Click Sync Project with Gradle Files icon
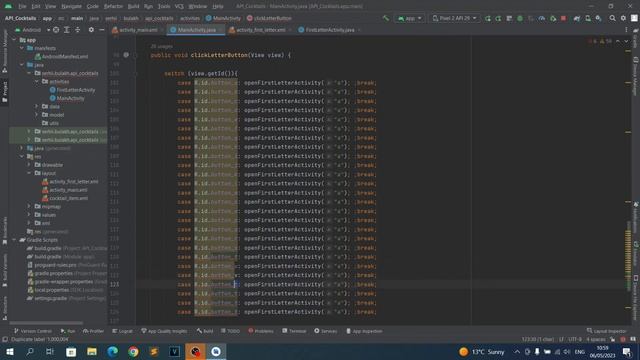Viewport: 640px width, 360px height. [x=577, y=18]
